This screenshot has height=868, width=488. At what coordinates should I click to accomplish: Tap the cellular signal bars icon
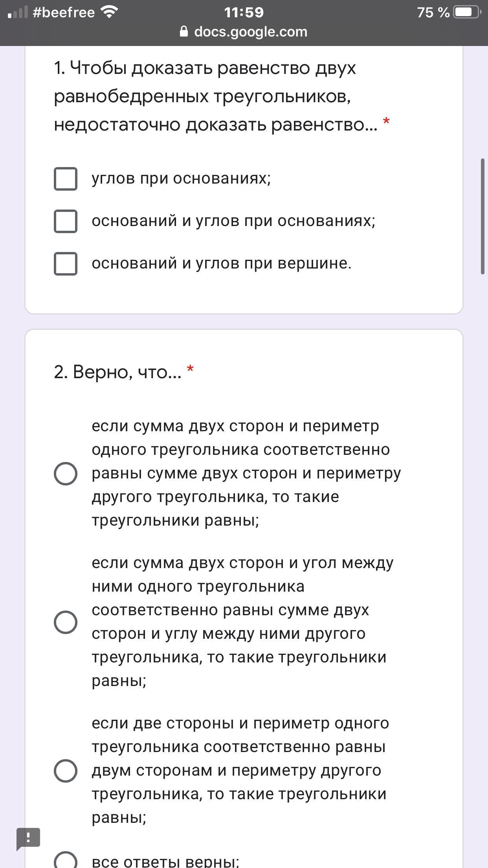pos(18,12)
